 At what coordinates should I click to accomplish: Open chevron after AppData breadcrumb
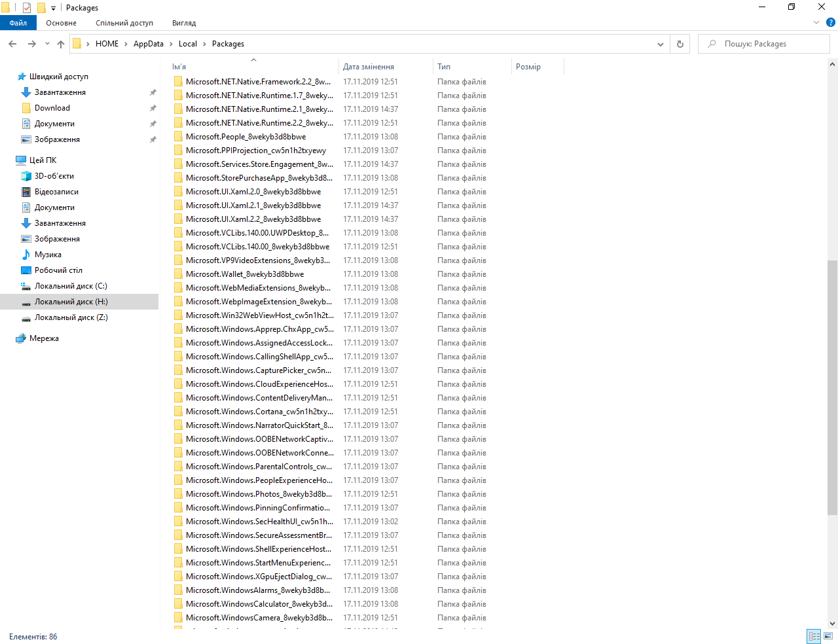171,44
